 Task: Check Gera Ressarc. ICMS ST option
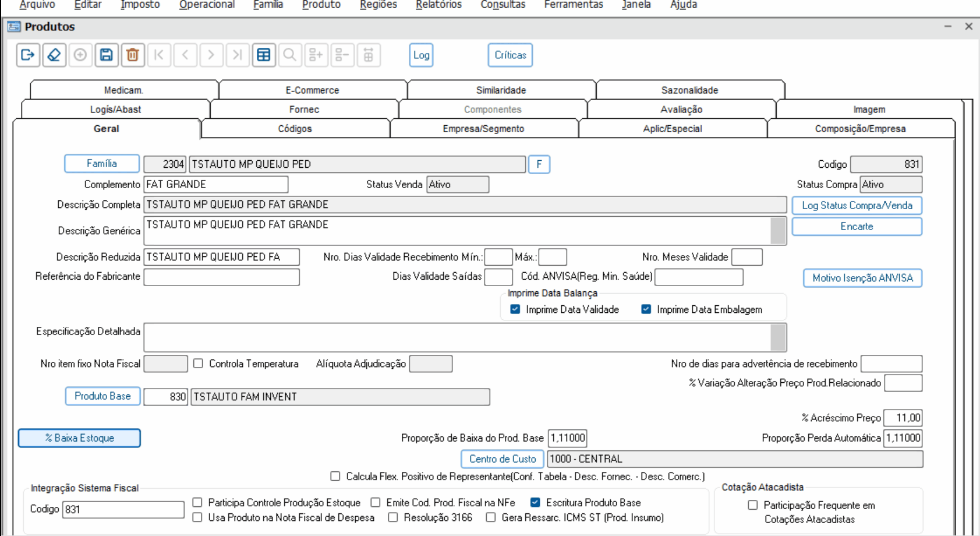click(x=491, y=517)
